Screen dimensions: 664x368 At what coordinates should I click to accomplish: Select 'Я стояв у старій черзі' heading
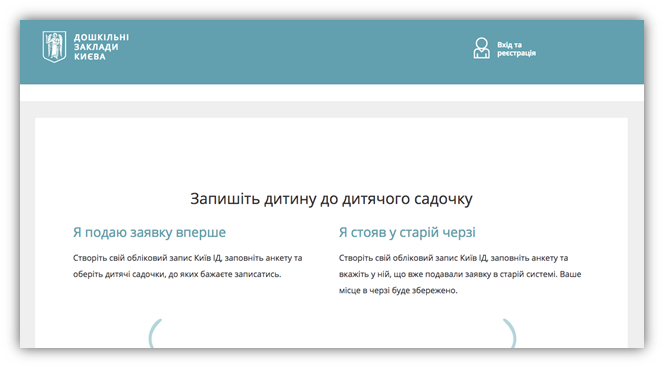coord(407,232)
